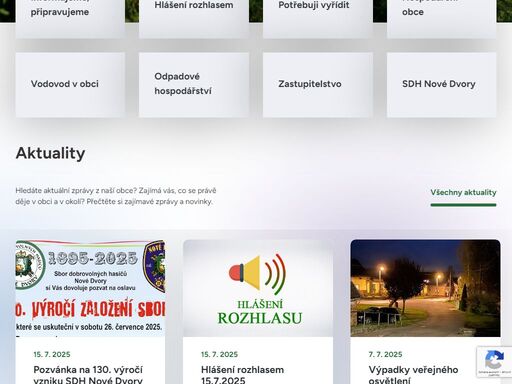Screen dimensions: 512x384
Task: Click the HLÁŠENÍ ROZHLASU green text logo
Action: (260, 312)
